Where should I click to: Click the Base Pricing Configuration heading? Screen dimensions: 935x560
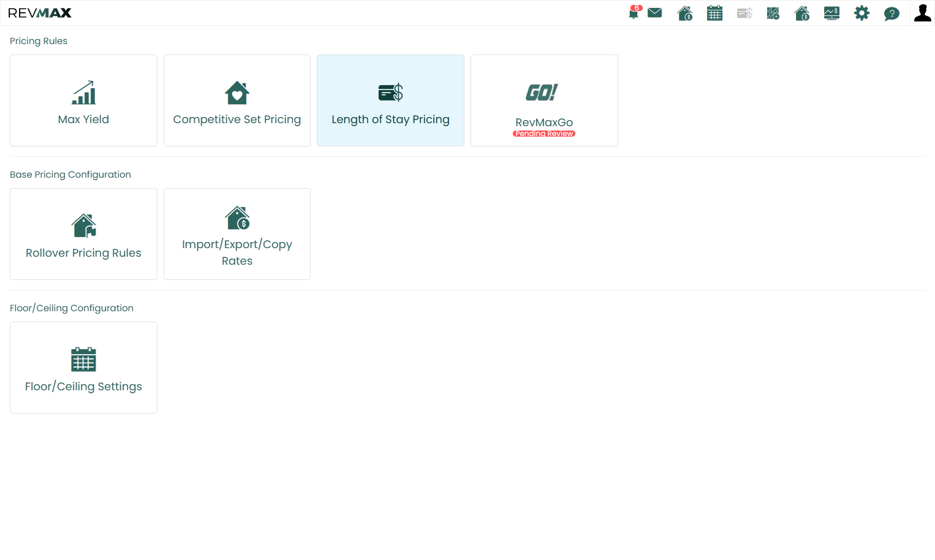point(70,175)
